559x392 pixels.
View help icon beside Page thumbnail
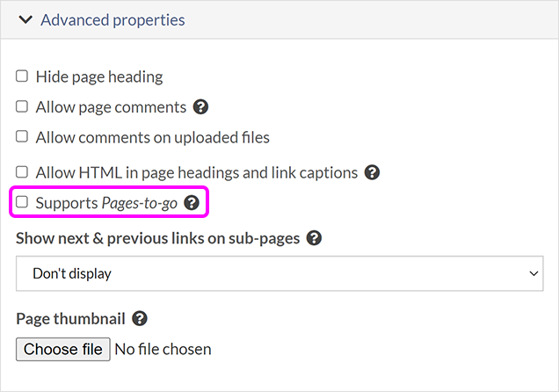(x=139, y=319)
